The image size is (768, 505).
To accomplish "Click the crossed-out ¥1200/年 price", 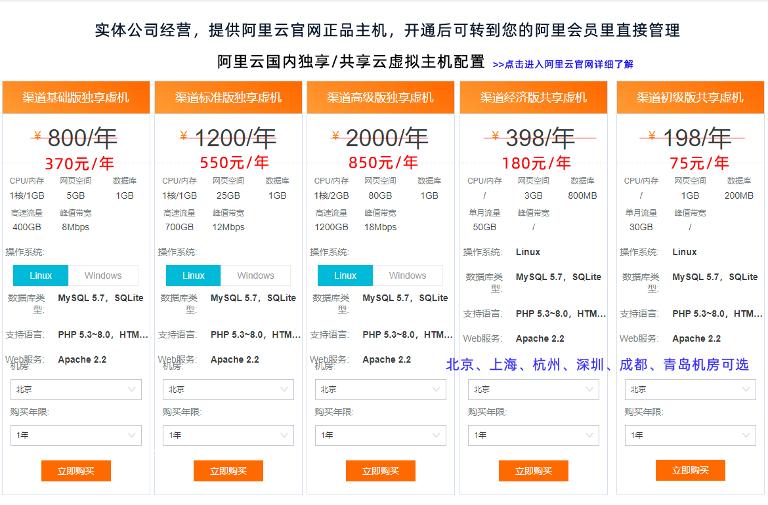I will 228,138.
